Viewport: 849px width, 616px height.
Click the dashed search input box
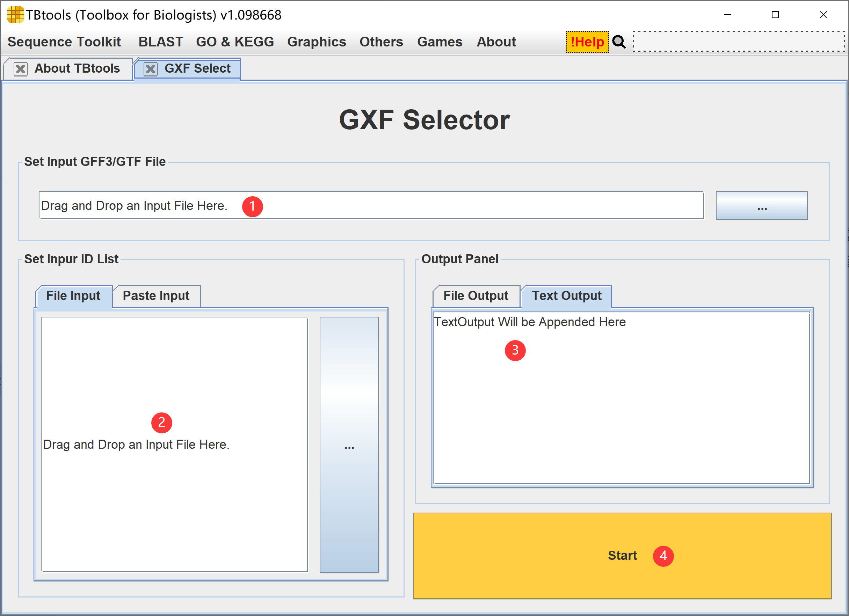click(738, 42)
